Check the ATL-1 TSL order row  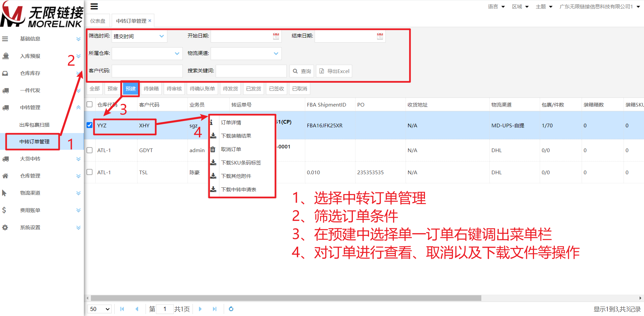(x=90, y=172)
